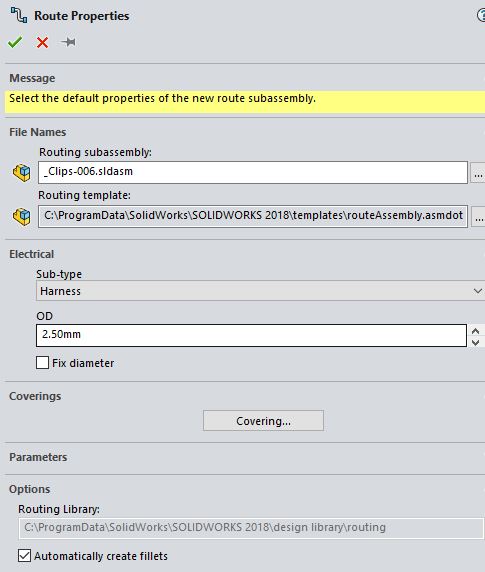Browse for routing subassembly file

point(478,173)
